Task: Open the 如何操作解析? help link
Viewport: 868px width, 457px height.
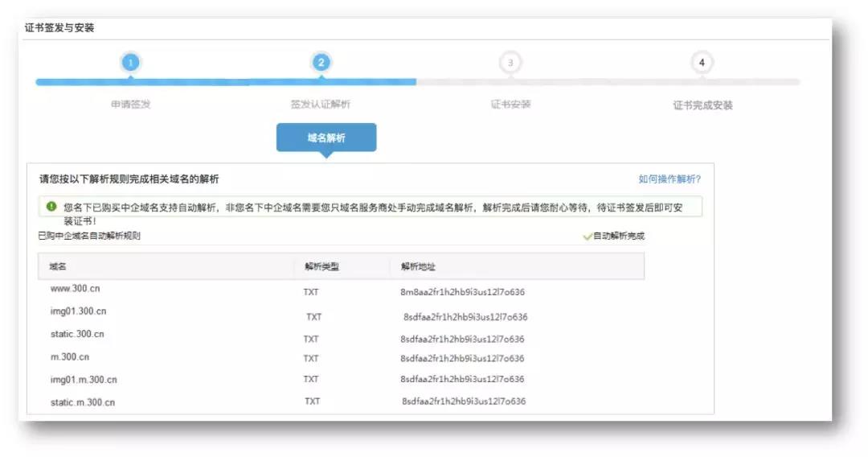Action: 669,179
